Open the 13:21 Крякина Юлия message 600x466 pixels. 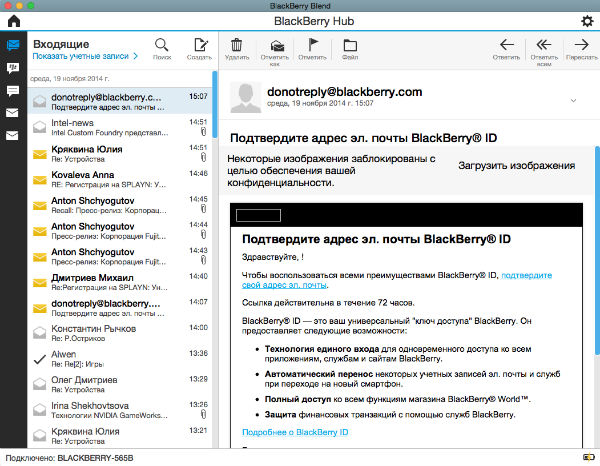pyautogui.click(x=120, y=435)
